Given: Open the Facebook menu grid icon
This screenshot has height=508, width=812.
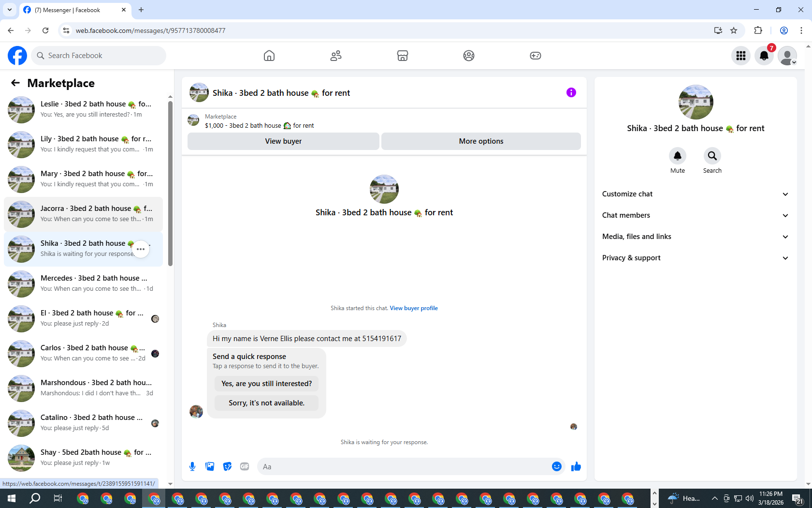Looking at the screenshot, I should [741, 56].
